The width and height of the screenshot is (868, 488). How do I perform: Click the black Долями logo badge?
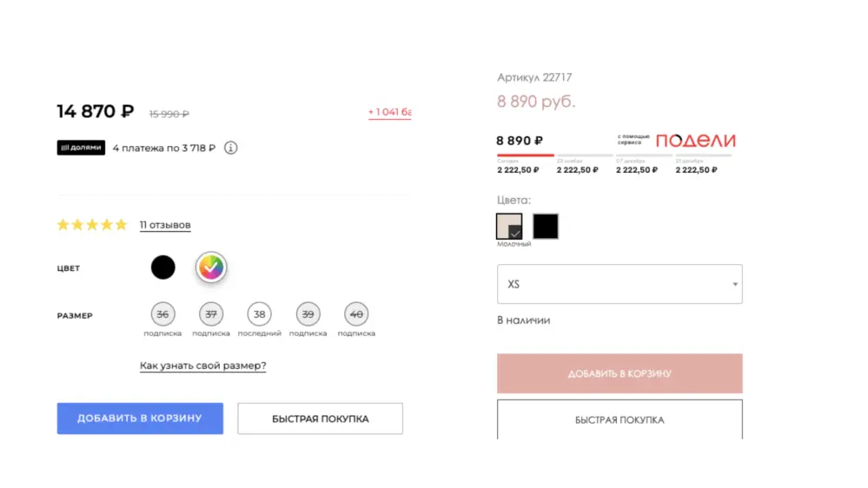(x=82, y=148)
